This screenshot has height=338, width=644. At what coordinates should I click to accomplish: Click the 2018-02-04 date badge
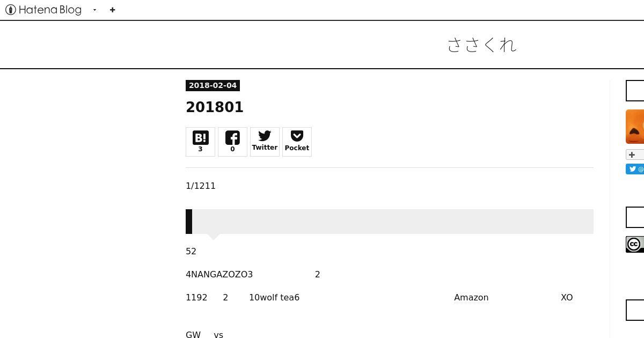click(x=213, y=85)
